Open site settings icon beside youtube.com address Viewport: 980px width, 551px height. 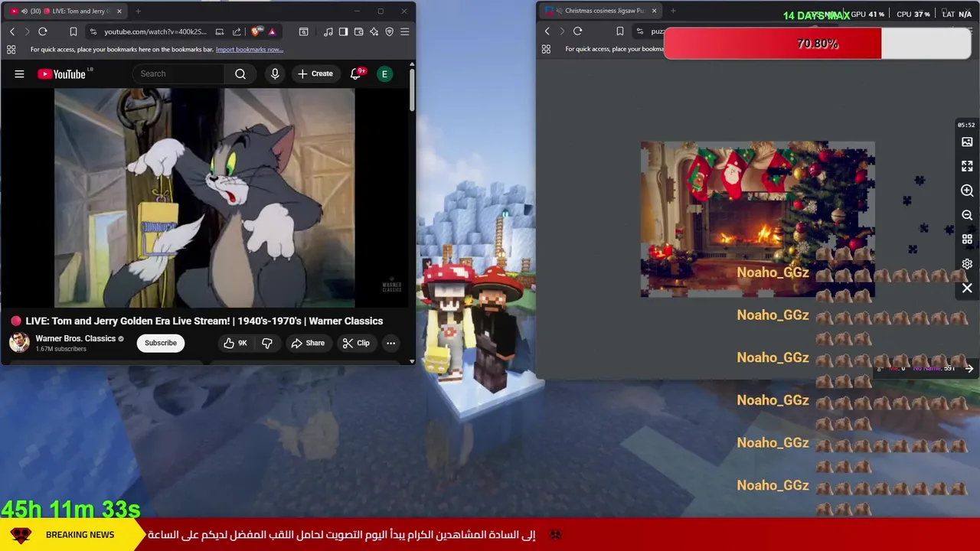click(x=93, y=31)
